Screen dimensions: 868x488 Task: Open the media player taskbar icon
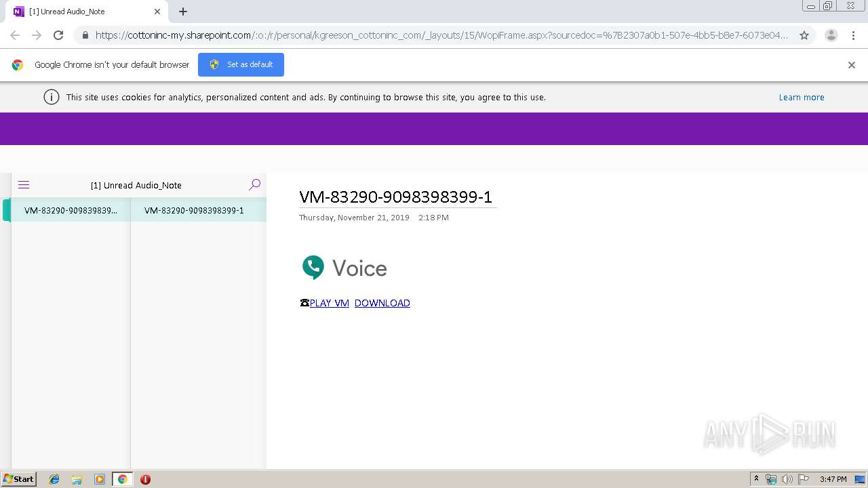[100, 479]
